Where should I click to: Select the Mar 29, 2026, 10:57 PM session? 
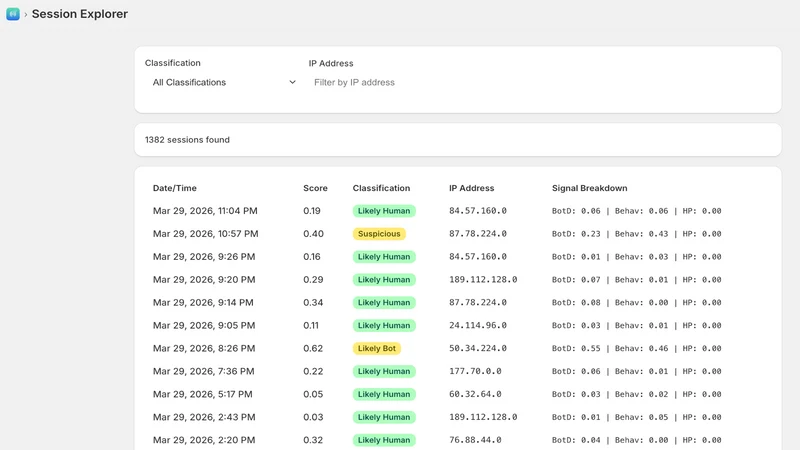point(458,234)
